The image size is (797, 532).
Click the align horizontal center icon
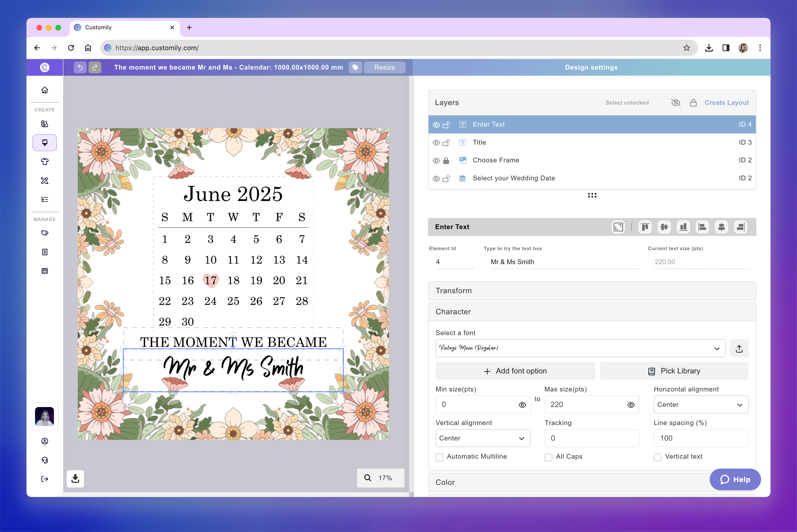point(721,227)
